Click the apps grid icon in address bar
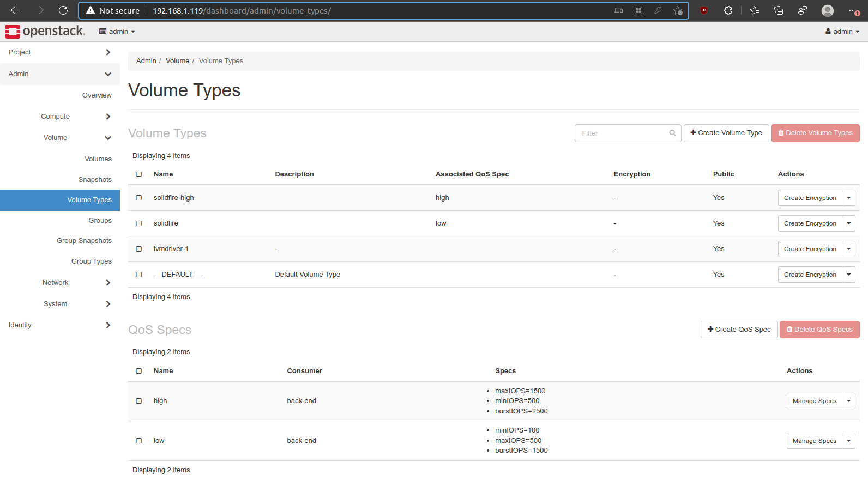Screen dimensions: 868x487 [638, 10]
